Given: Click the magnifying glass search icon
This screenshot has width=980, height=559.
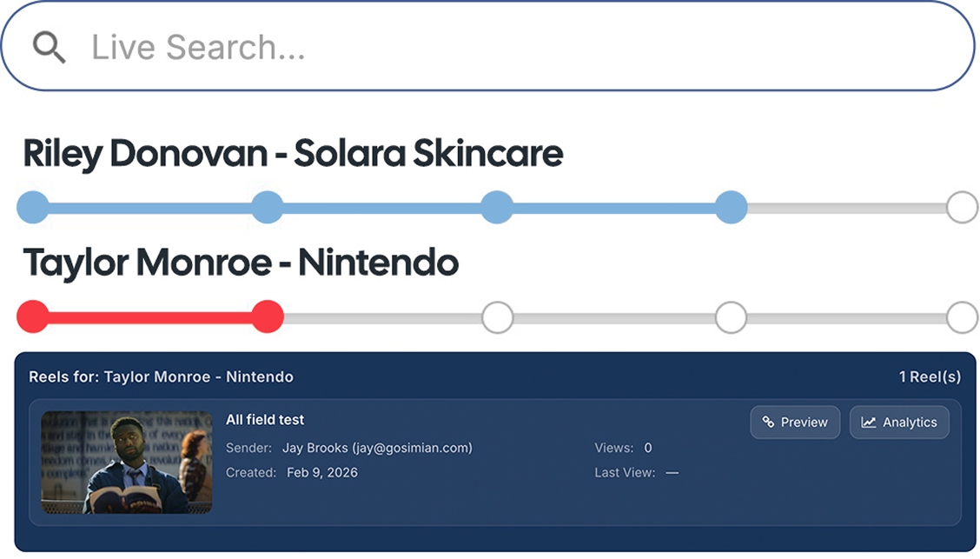Looking at the screenshot, I should (x=50, y=48).
